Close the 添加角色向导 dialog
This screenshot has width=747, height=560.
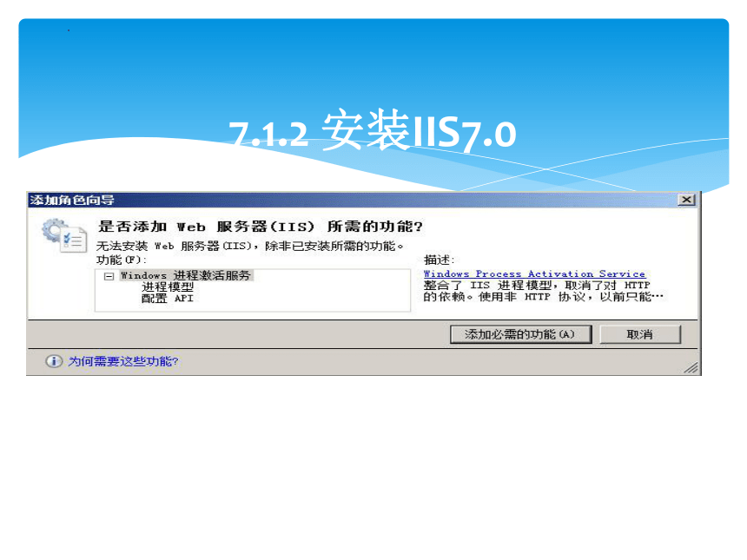(686, 200)
